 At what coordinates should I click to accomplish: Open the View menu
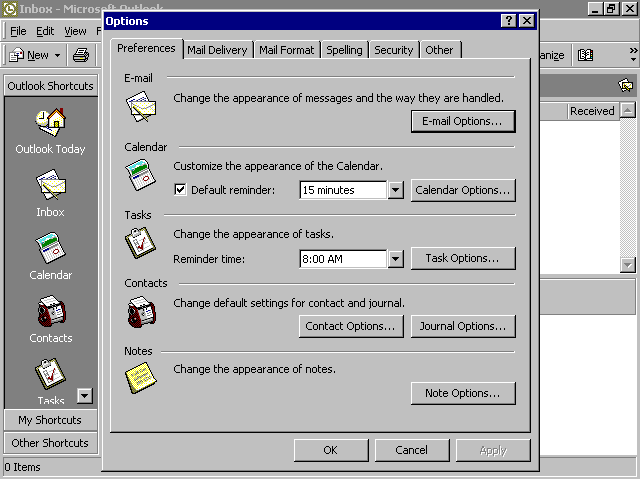tap(75, 31)
